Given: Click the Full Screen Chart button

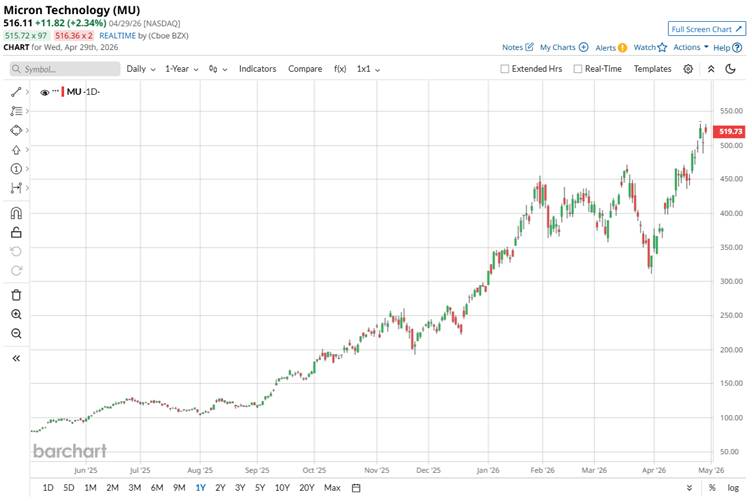Looking at the screenshot, I should click(x=706, y=29).
